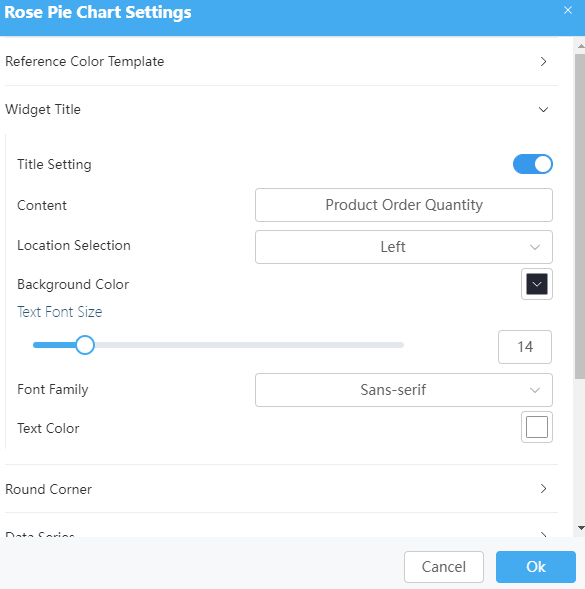Click the Content text field
Screen dimensions: 585x589
(404, 205)
